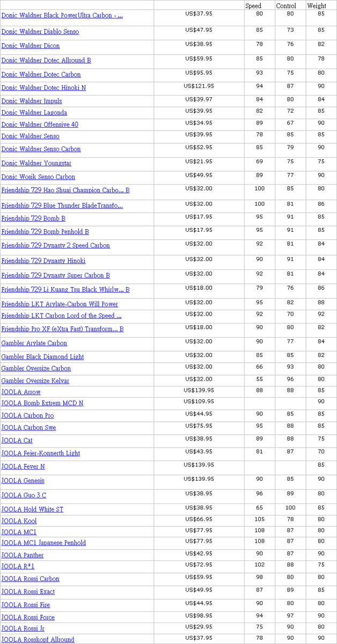Open the JOOLA Genesis link

[23, 481]
